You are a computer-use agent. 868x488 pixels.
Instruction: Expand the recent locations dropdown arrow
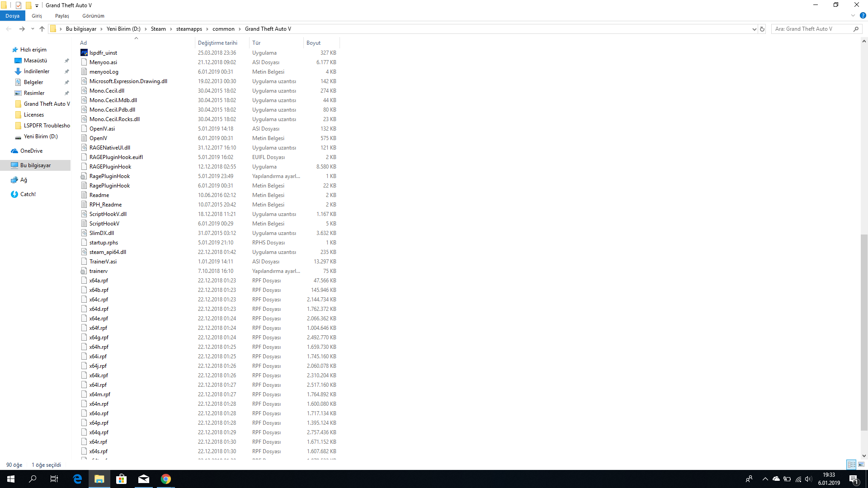33,29
